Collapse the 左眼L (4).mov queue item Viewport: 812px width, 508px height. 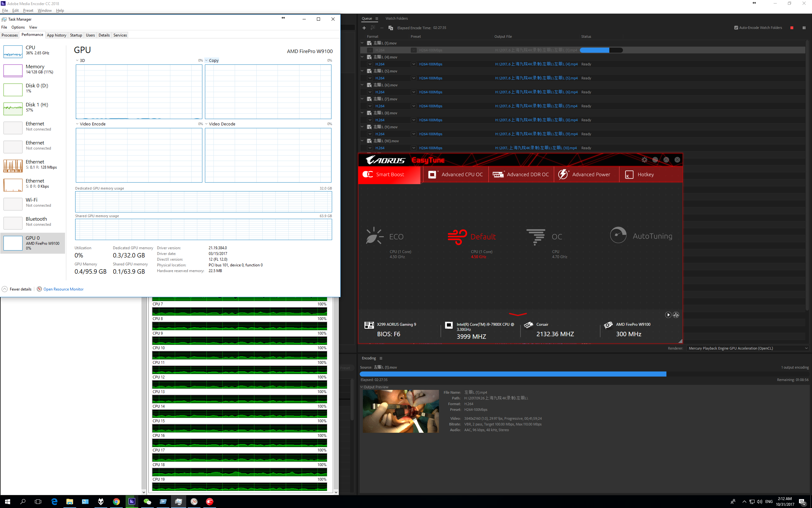pyautogui.click(x=362, y=57)
